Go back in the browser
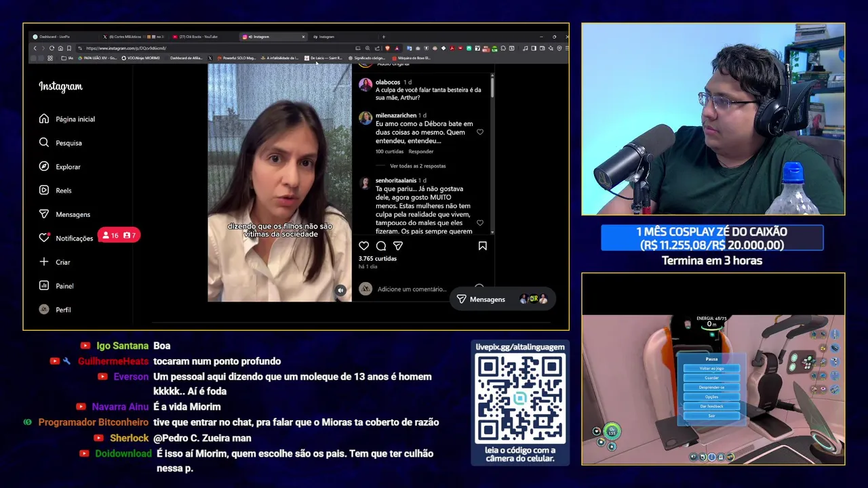The image size is (868, 488). [35, 48]
